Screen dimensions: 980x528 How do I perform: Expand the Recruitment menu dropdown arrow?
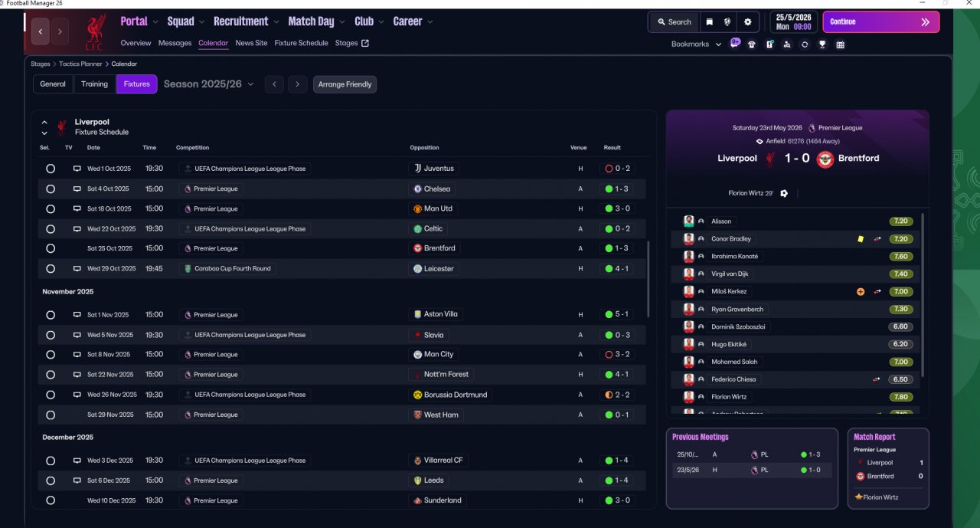coord(277,22)
